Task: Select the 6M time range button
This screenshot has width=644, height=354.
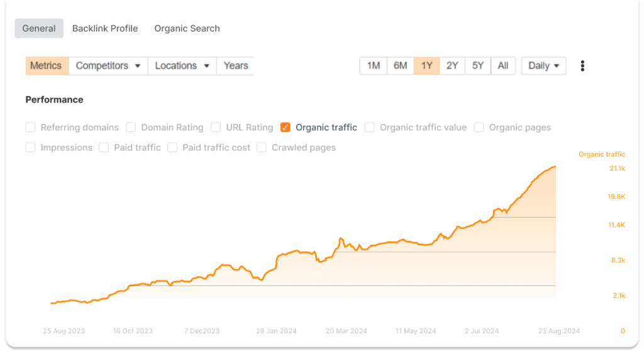Action: 401,66
